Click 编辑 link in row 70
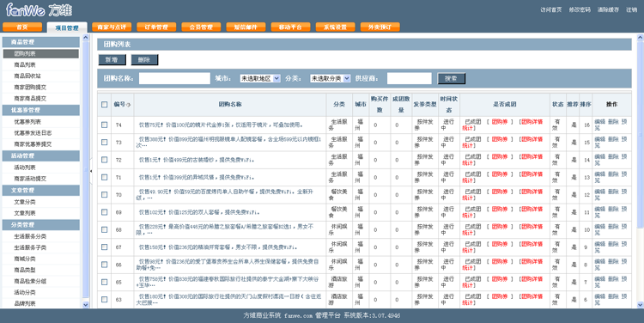This screenshot has height=323, width=644. click(x=599, y=192)
